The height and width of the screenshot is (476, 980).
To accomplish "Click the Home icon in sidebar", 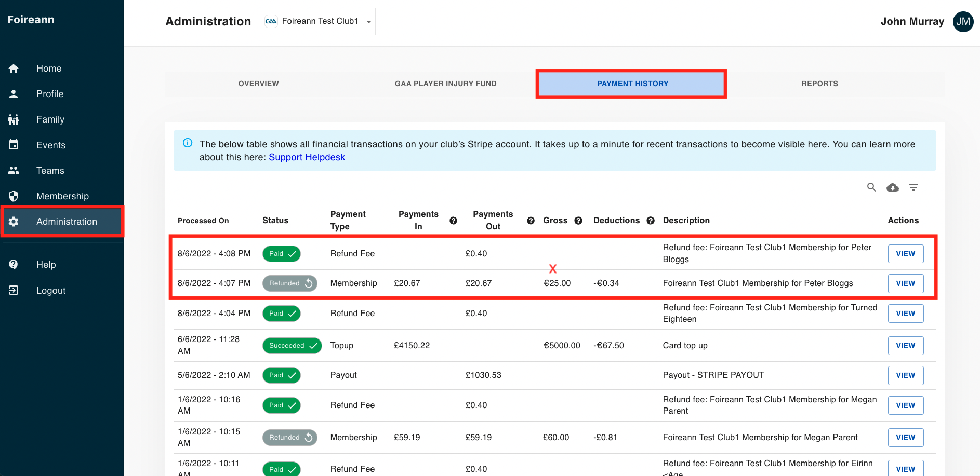I will point(14,69).
